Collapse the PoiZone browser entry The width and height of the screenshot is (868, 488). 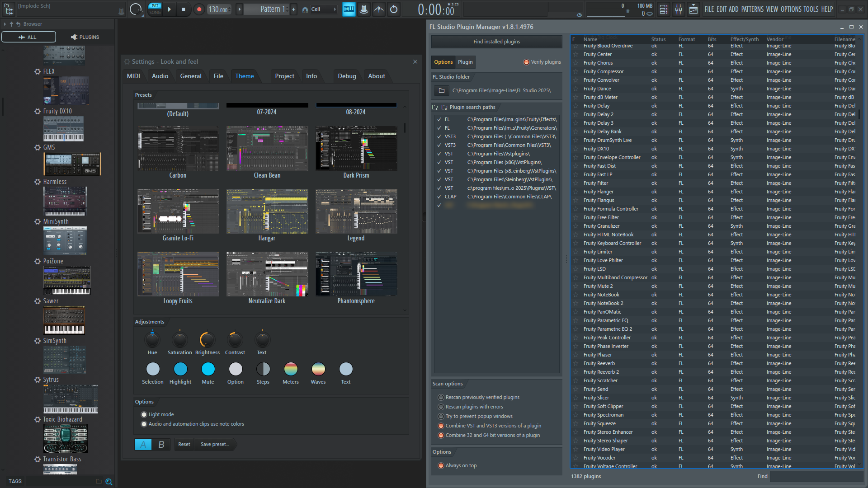tap(38, 261)
